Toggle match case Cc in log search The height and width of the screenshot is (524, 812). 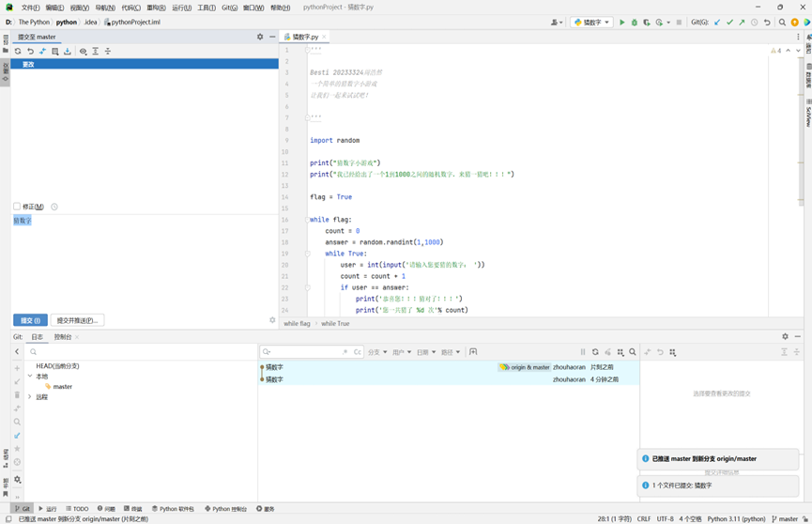click(x=358, y=352)
